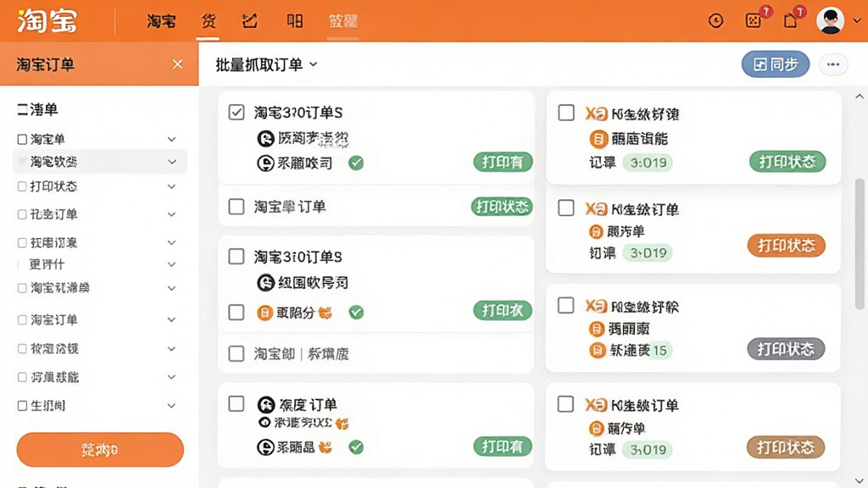Click the brown 打印状态 status button

point(786,447)
